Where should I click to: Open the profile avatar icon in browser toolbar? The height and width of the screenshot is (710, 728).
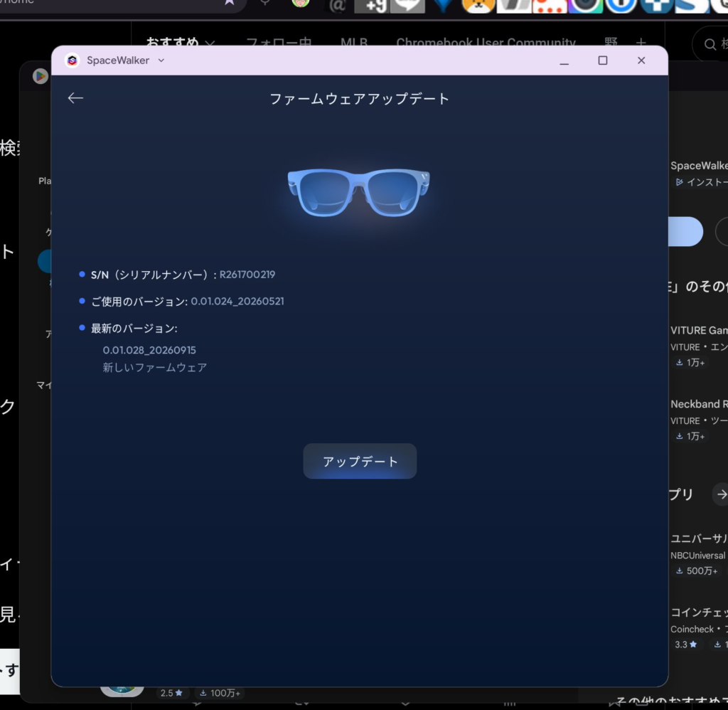pos(301,3)
